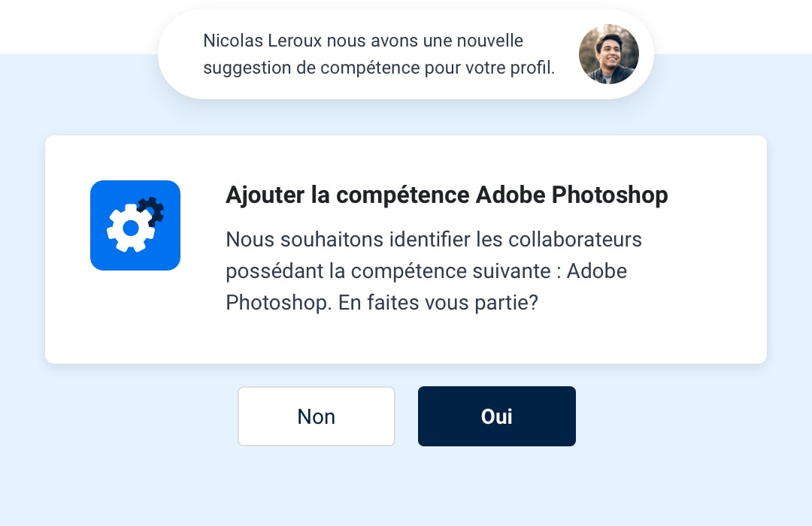Screen dimensions: 812x526
Task: Decline with the Non button
Action: pyautogui.click(x=317, y=416)
